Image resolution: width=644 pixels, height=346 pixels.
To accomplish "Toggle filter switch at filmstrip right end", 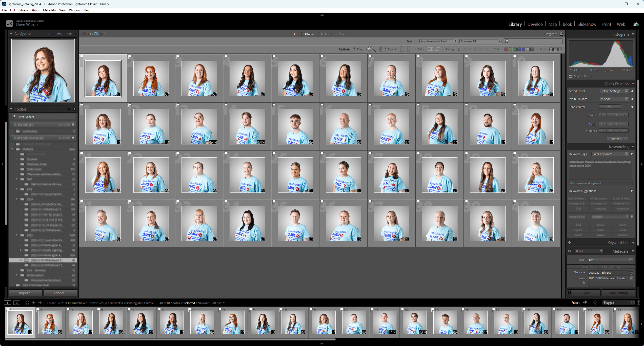I will (x=638, y=302).
